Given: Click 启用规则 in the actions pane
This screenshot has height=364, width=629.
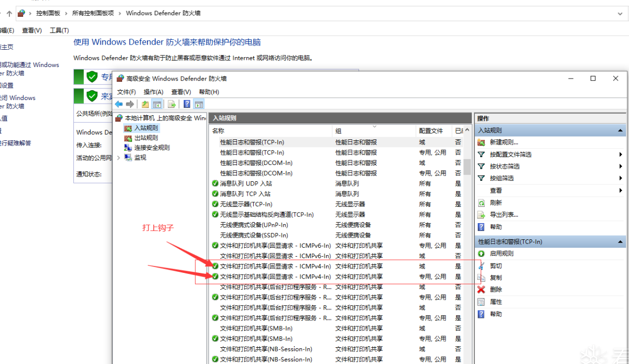Looking at the screenshot, I should 502,253.
